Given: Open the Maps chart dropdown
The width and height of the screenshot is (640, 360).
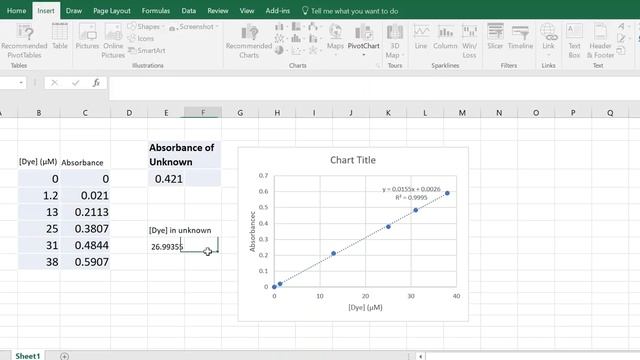Looking at the screenshot, I should pyautogui.click(x=336, y=40).
